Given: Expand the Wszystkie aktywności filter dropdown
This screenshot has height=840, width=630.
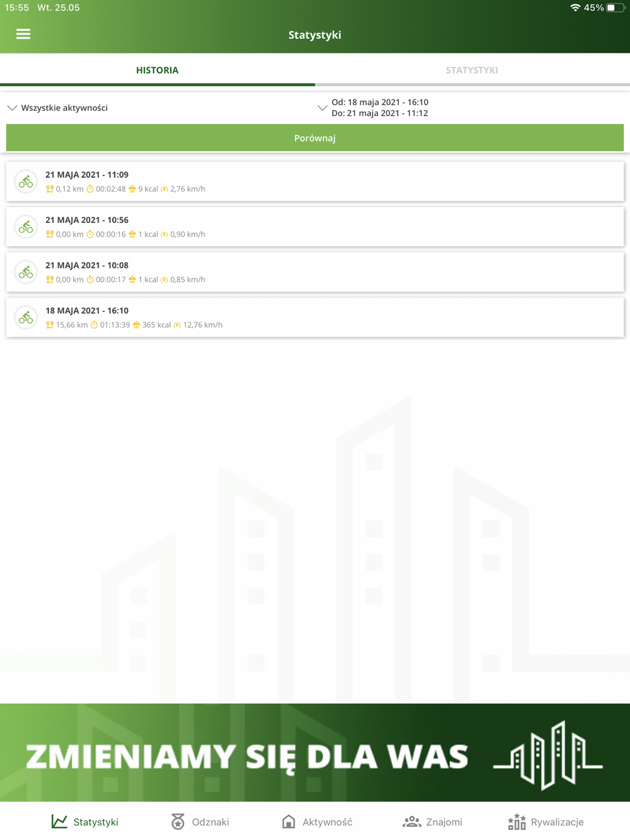Looking at the screenshot, I should (57, 108).
